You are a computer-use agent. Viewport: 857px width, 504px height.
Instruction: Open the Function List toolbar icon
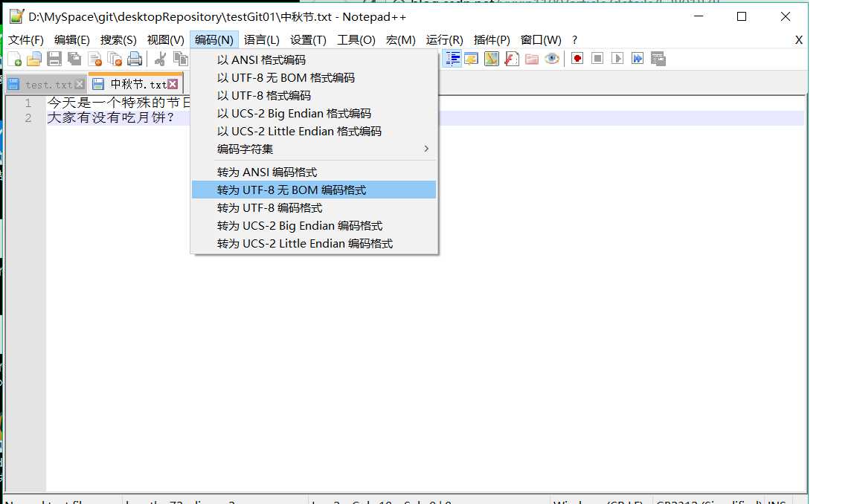point(512,59)
